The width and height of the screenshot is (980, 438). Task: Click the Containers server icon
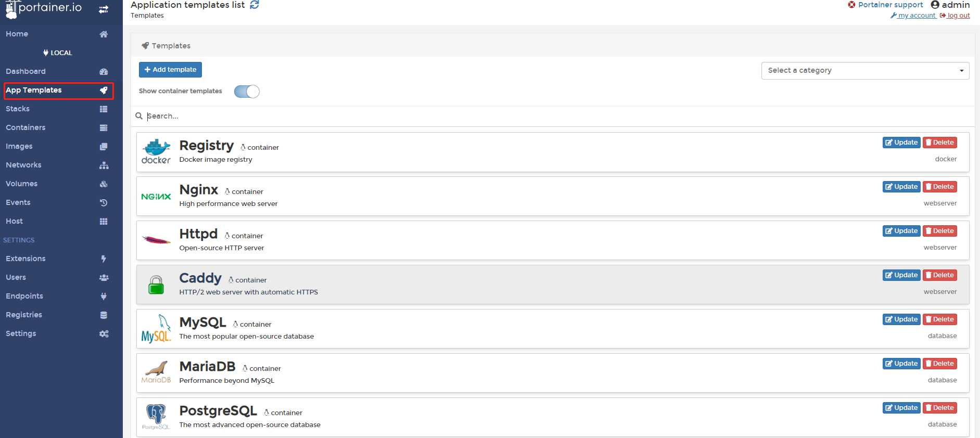[104, 128]
